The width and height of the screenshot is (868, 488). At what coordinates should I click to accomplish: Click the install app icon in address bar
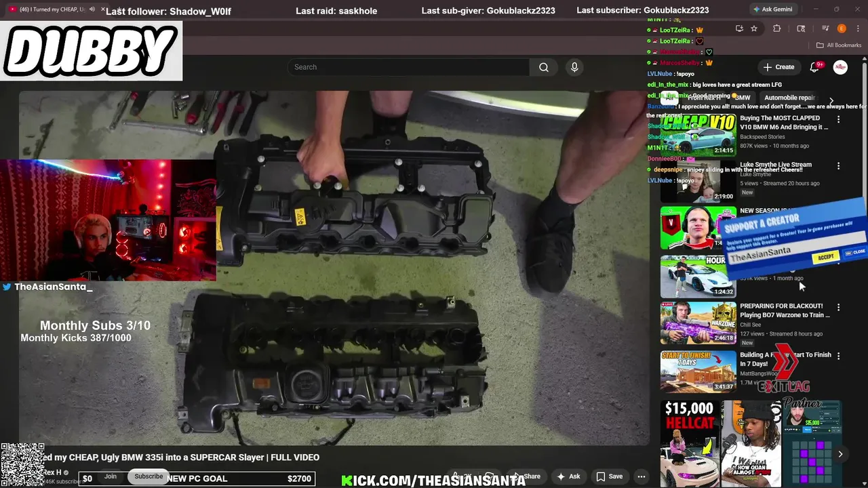pos(739,28)
